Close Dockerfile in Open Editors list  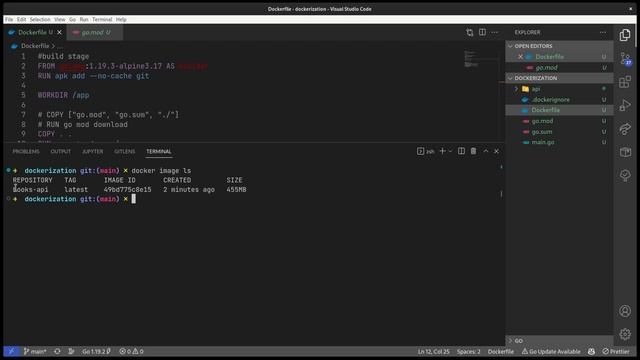[520, 57]
